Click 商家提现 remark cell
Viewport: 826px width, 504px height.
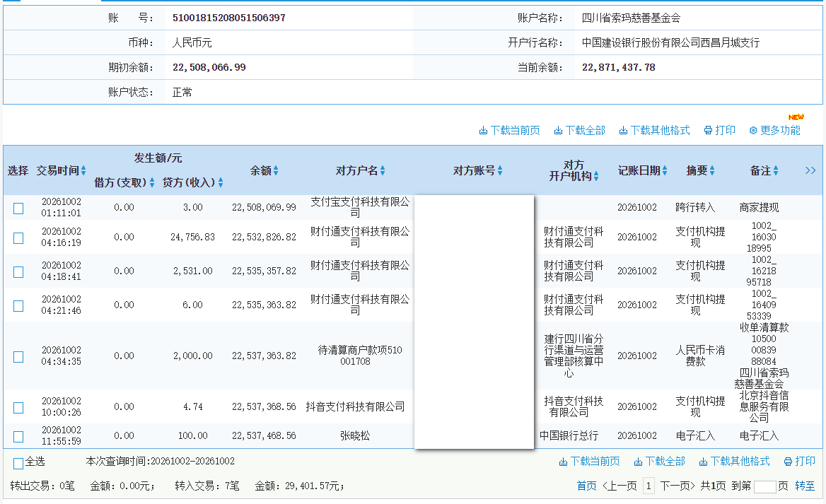coord(759,208)
